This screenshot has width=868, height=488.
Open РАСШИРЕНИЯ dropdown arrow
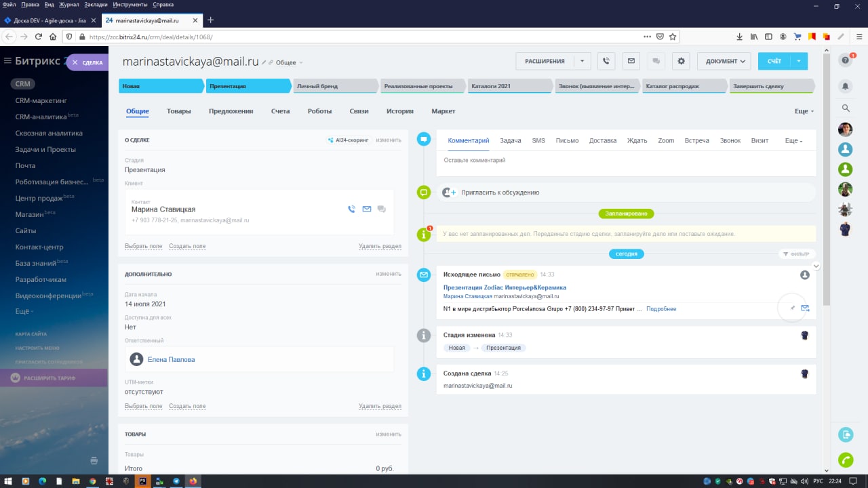tap(582, 61)
